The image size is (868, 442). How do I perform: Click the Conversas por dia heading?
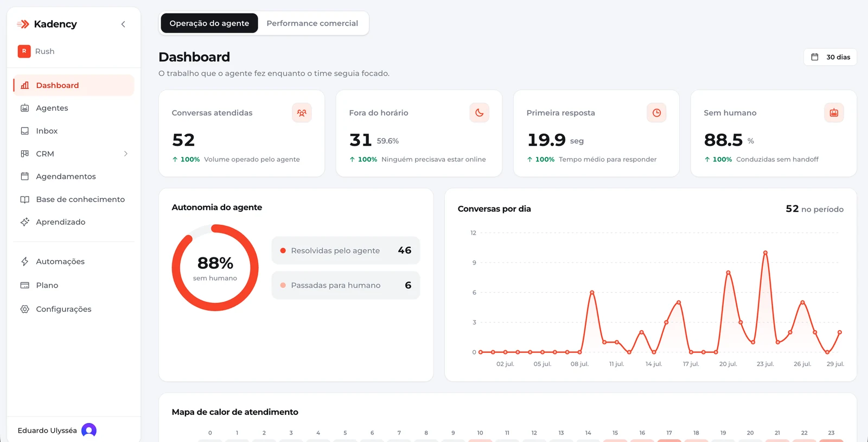point(494,209)
